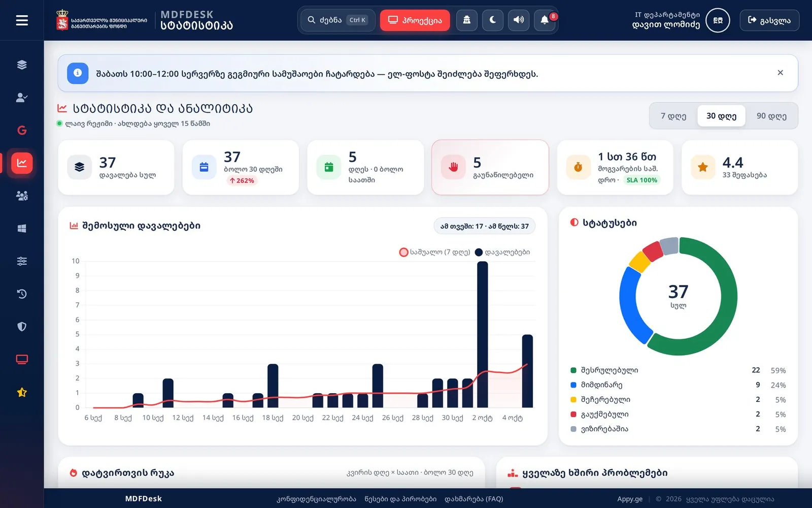Image resolution: width=812 pixels, height=508 pixels.
Task: Toggle dark mode moon icon
Action: click(493, 20)
